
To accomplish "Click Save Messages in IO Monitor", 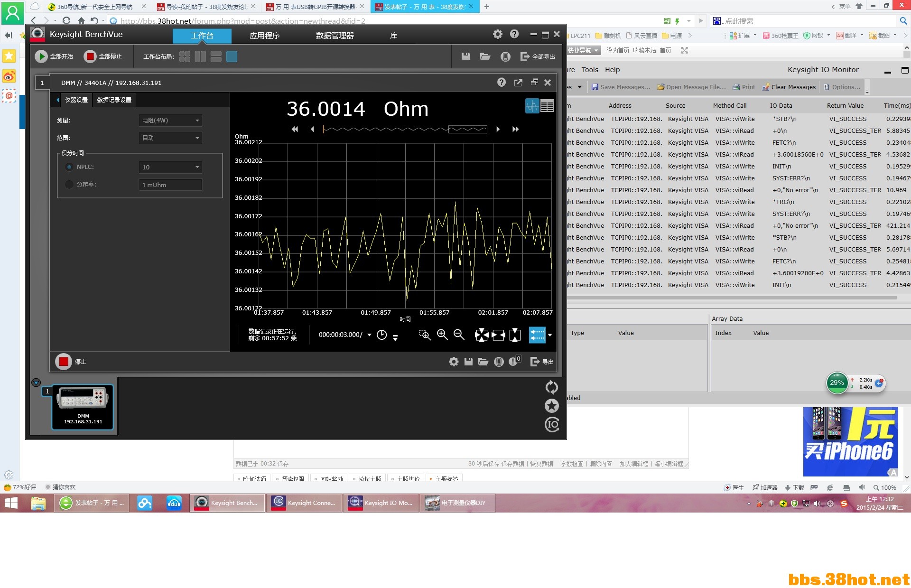I will [x=621, y=87].
